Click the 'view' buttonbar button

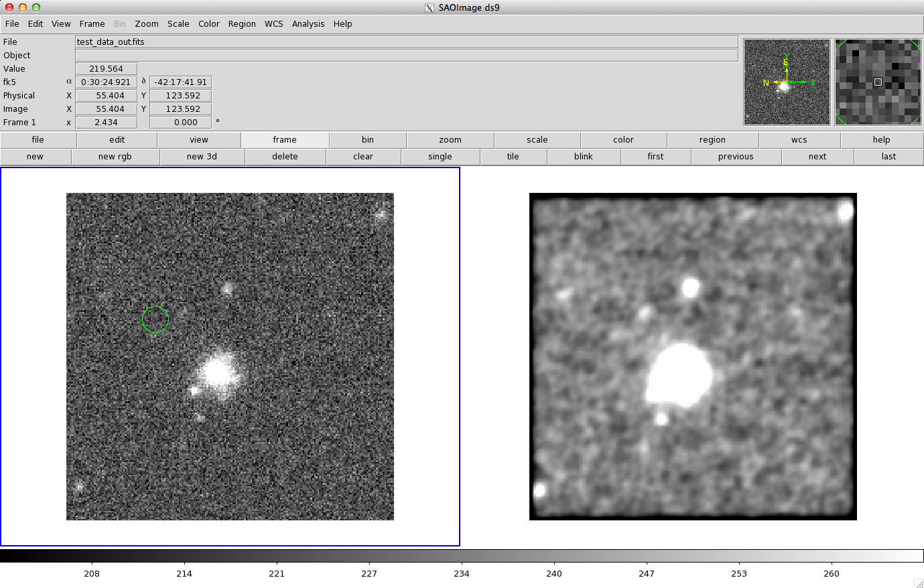199,140
